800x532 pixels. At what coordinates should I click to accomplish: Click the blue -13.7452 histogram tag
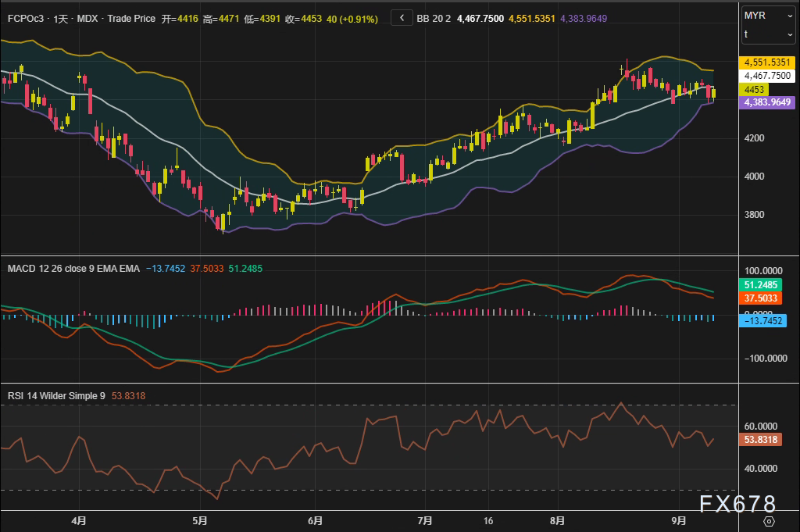762,321
